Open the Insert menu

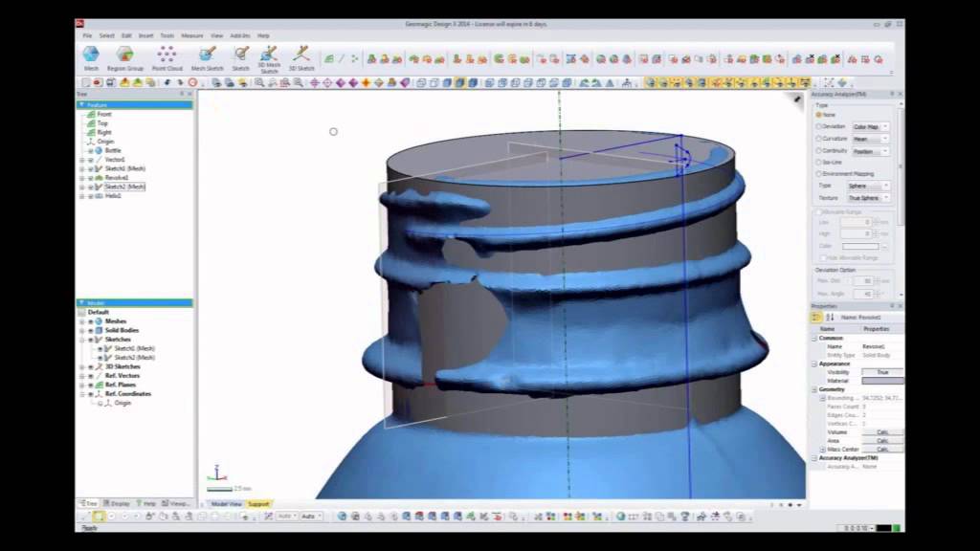point(145,35)
